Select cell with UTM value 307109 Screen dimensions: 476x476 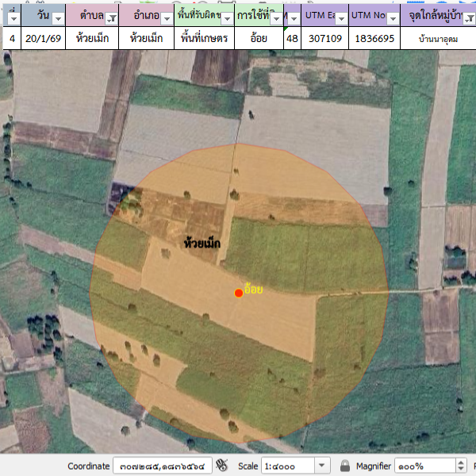[324, 38]
